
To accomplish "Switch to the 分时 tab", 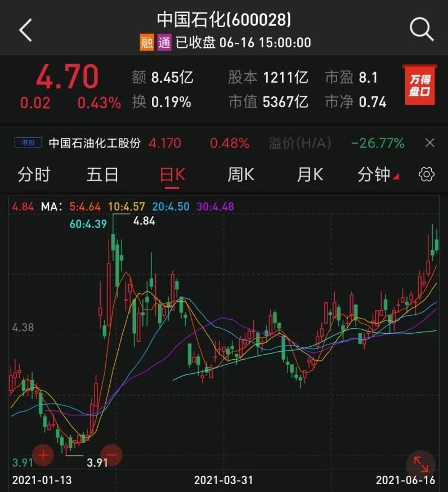I will click(x=34, y=175).
